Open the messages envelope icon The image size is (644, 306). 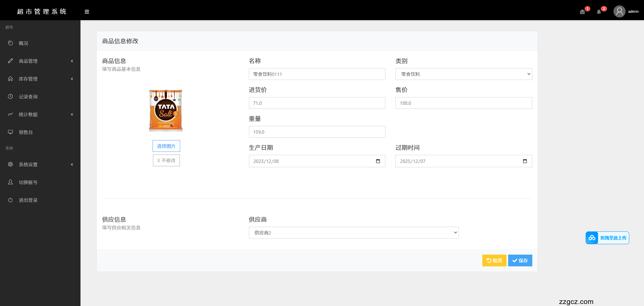click(x=582, y=12)
